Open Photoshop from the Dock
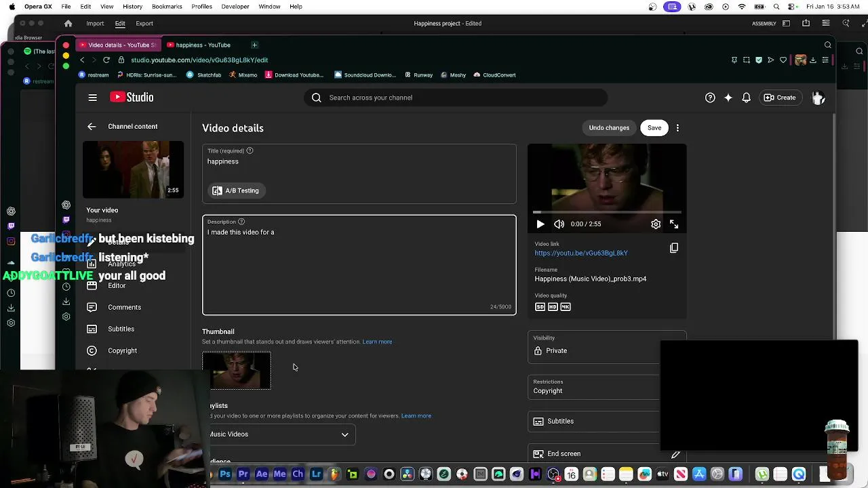 click(x=225, y=474)
